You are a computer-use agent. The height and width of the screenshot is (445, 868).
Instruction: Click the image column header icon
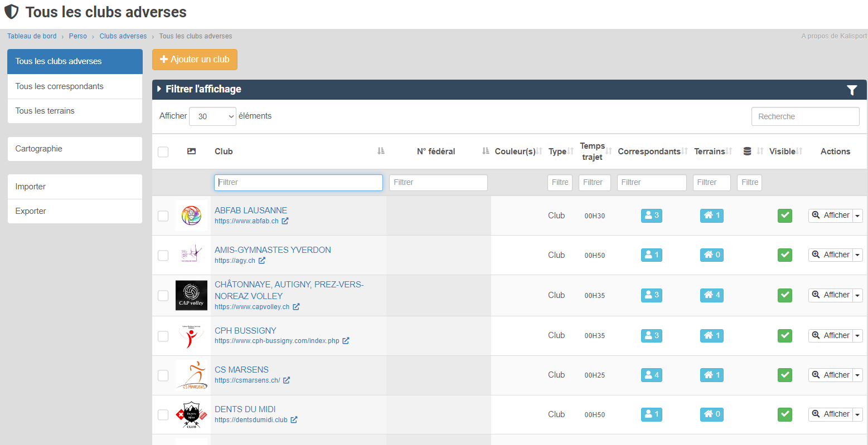coord(191,151)
